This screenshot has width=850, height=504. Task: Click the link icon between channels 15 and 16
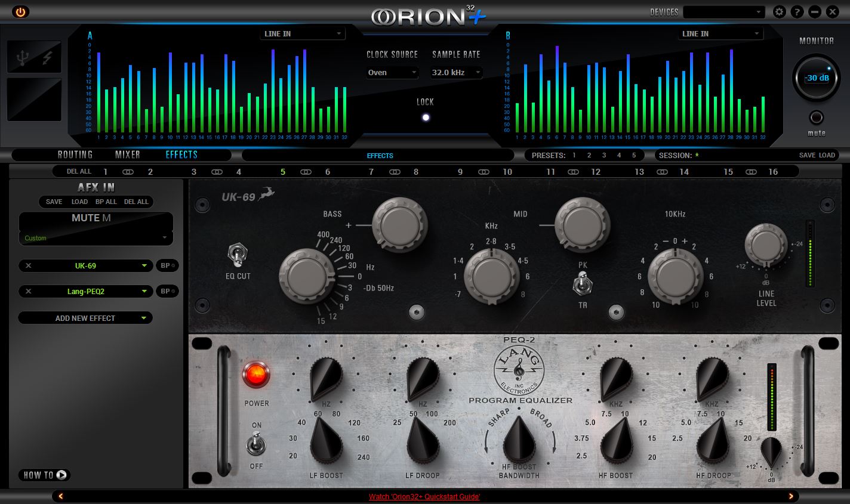point(751,172)
